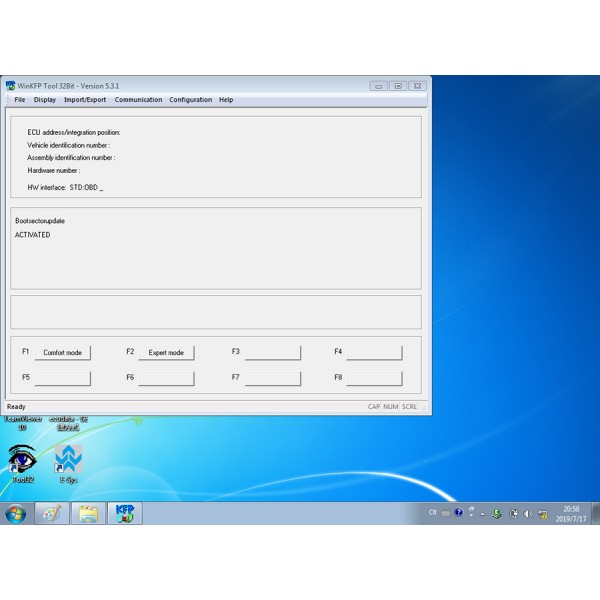Click the 'HW interface: STD:OBD' text

65,188
